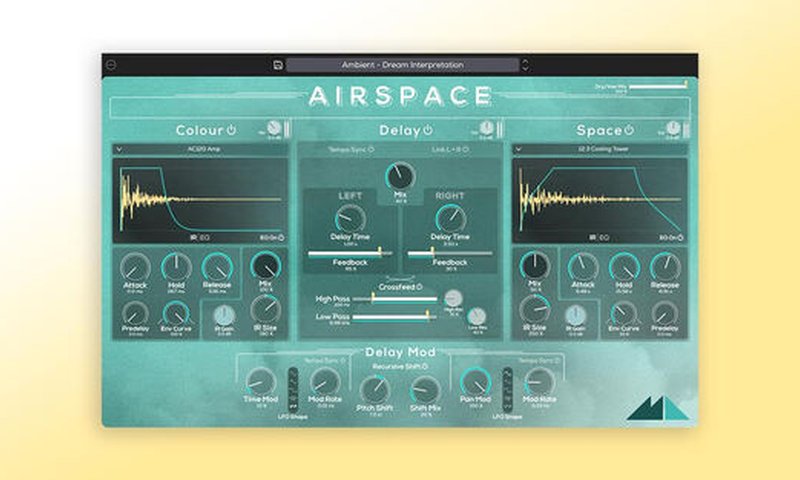Toggle the Space section power button
Screen dimensions: 800x480
629,130
